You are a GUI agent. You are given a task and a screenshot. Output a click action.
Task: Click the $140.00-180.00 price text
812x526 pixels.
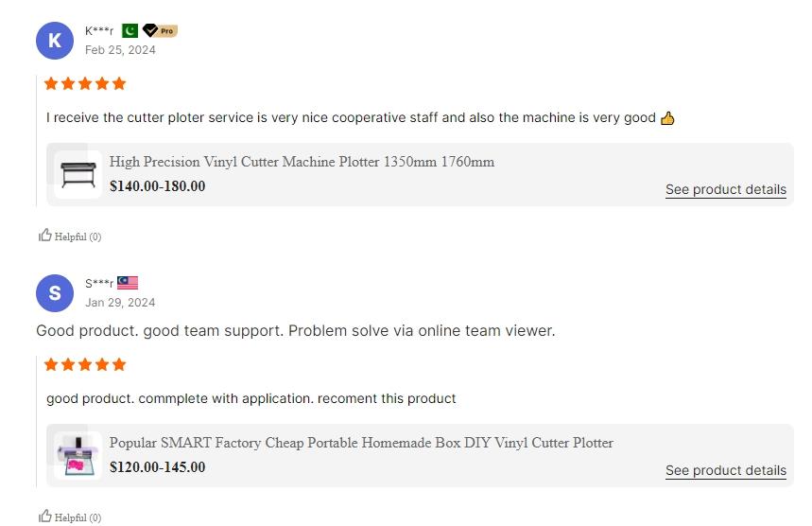(x=157, y=186)
